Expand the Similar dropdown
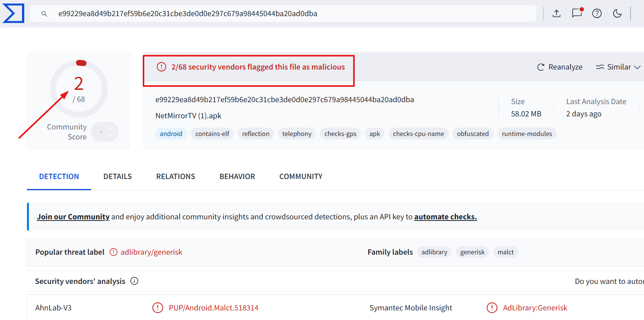This screenshot has width=644, height=320. [618, 67]
